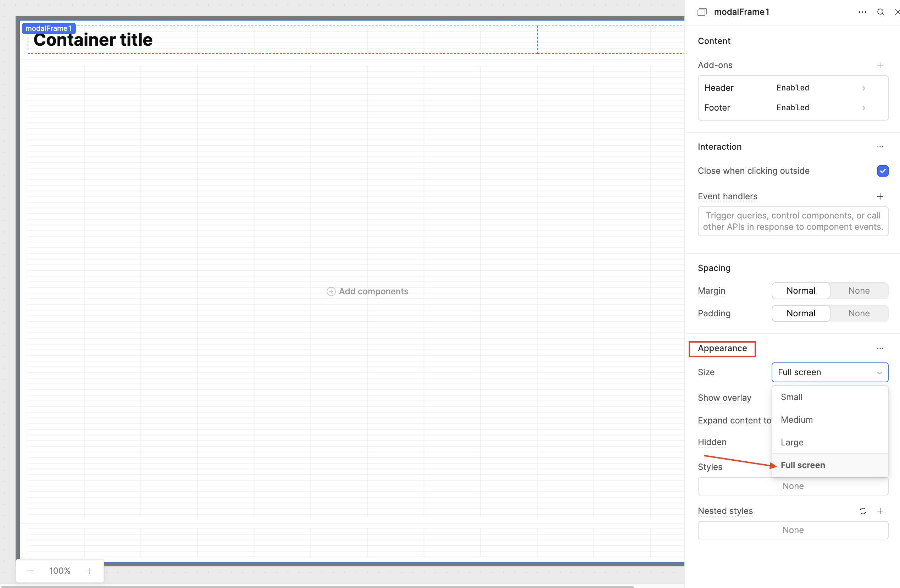The width and height of the screenshot is (900, 588).
Task: Select the modalFrame1 canvas label
Action: pos(48,28)
